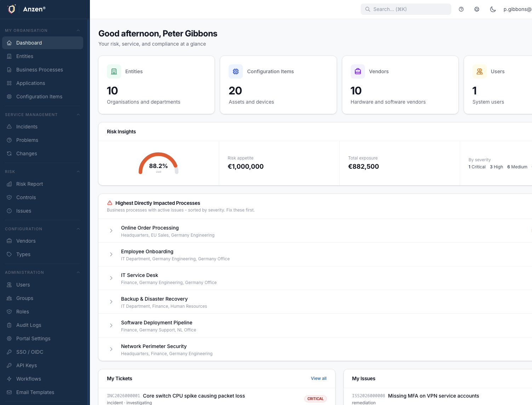Click View all in My Tickets
The height and width of the screenshot is (405, 532).
coord(319,378)
